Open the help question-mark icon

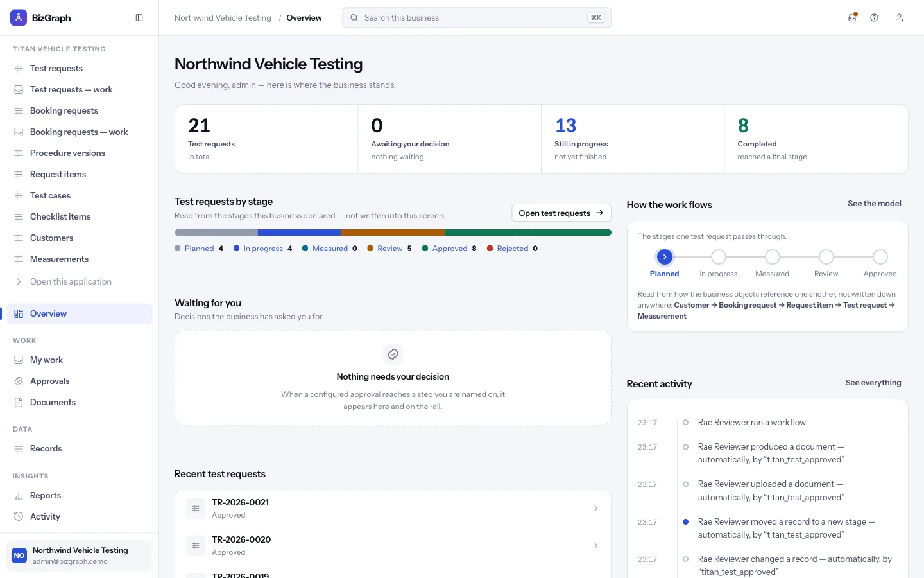(x=874, y=18)
